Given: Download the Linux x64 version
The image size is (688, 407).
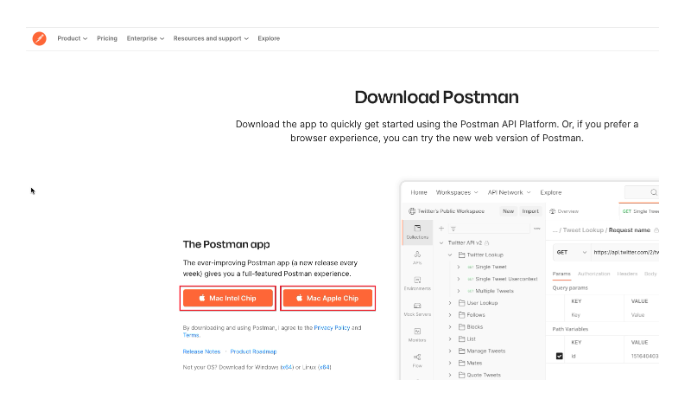Looking at the screenshot, I should (x=325, y=368).
